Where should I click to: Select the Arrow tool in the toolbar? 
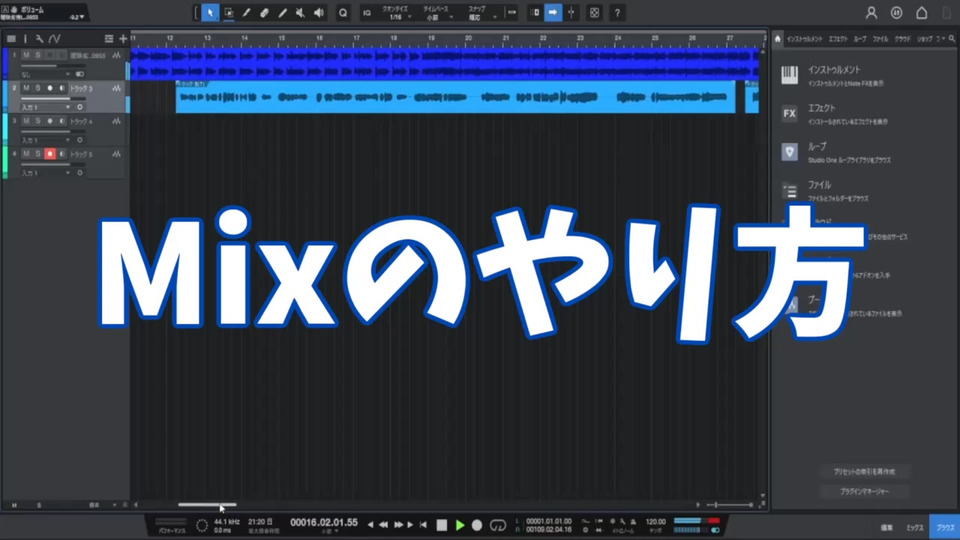tap(210, 12)
